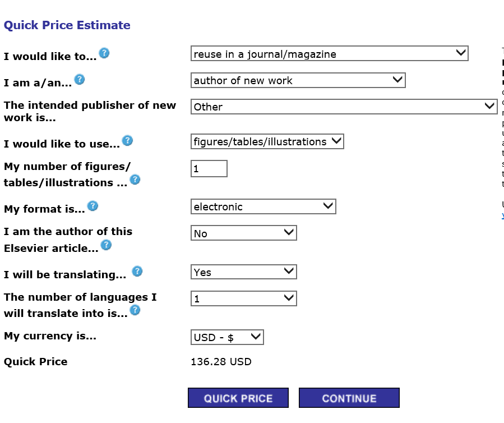Expand the 'figures/tables/illustrations' dropdown
The height and width of the screenshot is (423, 504).
[267, 142]
